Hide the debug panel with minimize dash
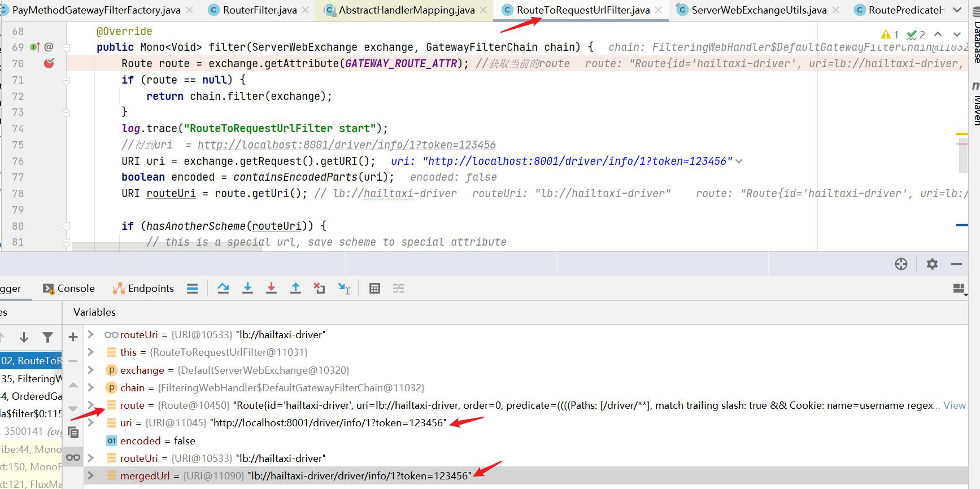 click(x=956, y=264)
